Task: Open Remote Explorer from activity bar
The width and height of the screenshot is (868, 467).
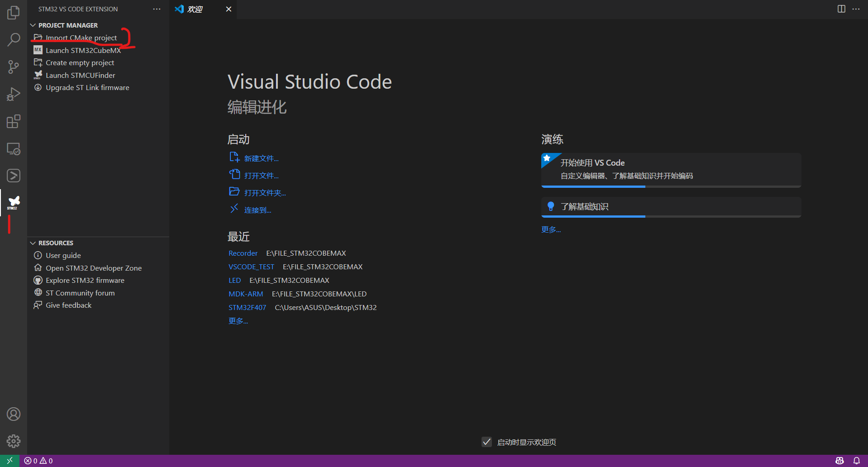Action: pyautogui.click(x=13, y=148)
